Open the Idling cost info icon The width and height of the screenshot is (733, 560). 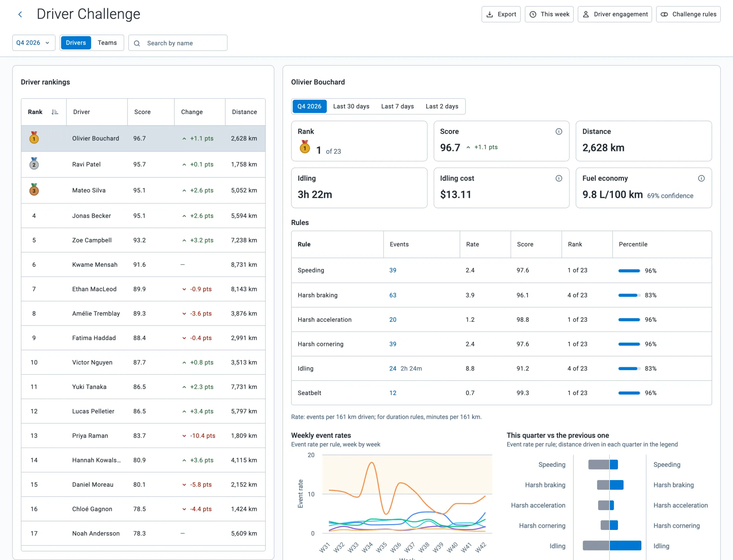pyautogui.click(x=559, y=178)
